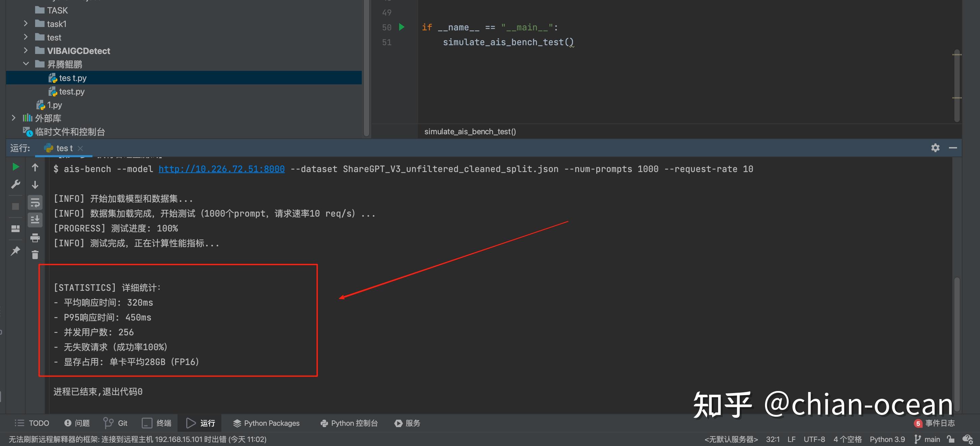Collapse the 昇腾鲲鹏 folder
The width and height of the screenshot is (980, 446).
tap(26, 64)
